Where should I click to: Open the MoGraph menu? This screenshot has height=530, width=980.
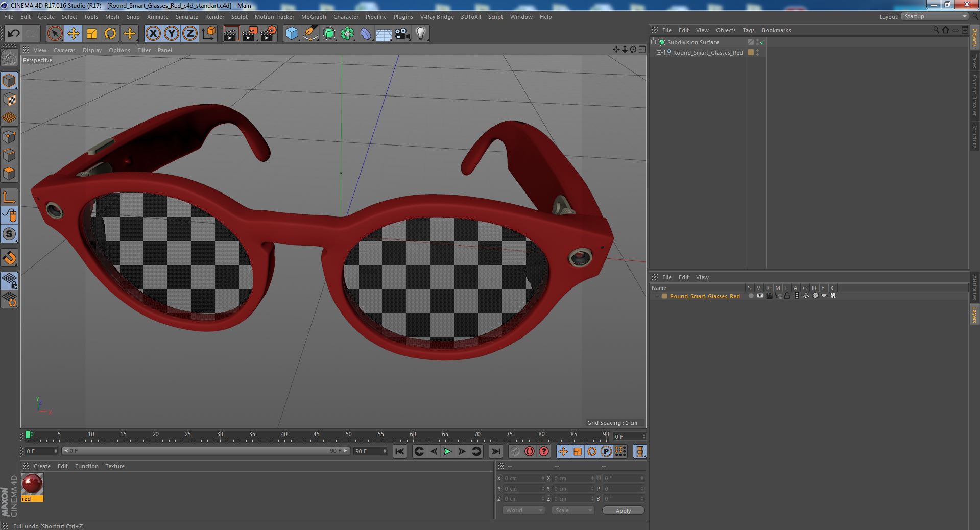coord(314,17)
